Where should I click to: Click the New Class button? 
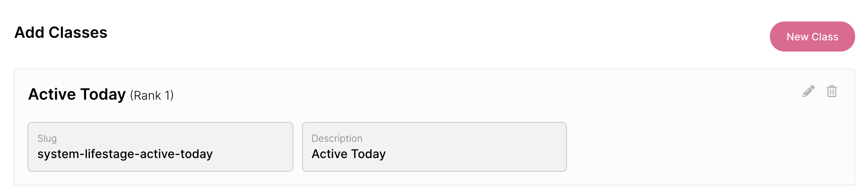812,37
